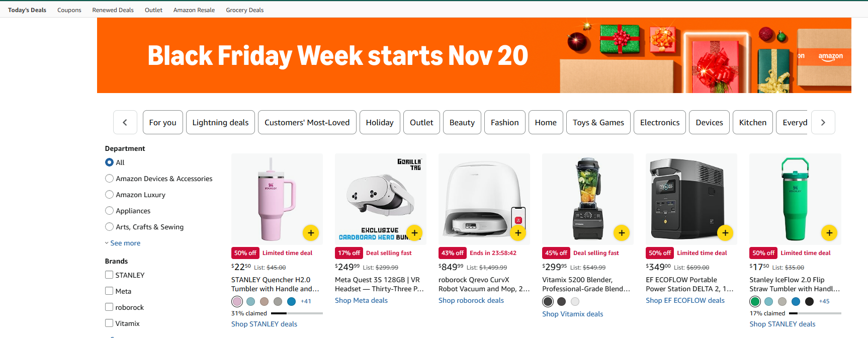This screenshot has width=868, height=338.
Task: Click plus icon on Stanley IceFlow tumbler
Action: [829, 233]
